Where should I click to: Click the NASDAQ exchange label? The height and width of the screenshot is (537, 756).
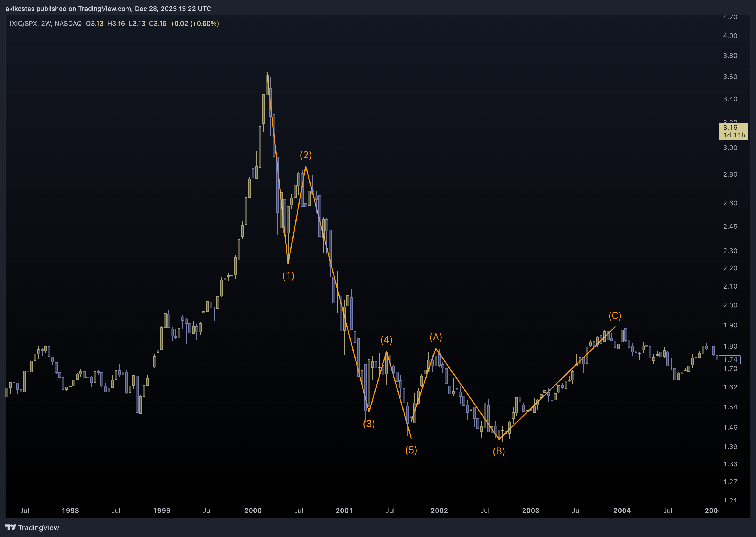coord(68,24)
